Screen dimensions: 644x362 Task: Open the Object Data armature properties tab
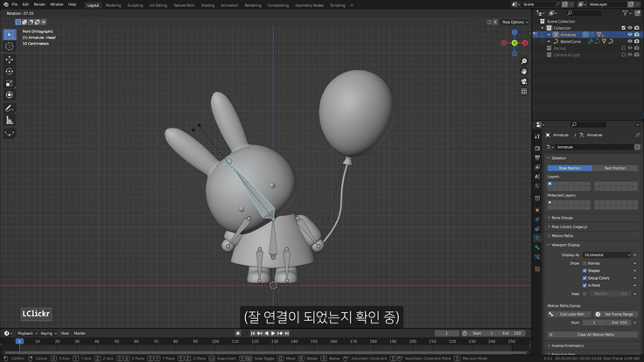click(x=537, y=238)
